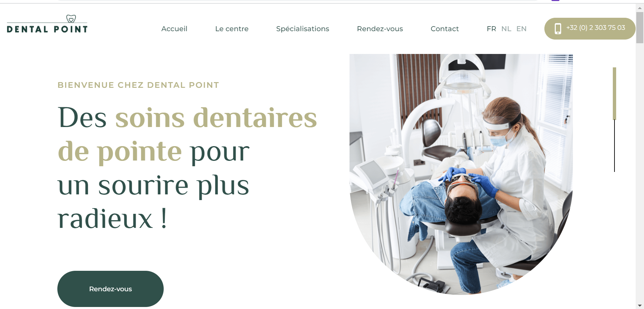Click the Dental Point tooth logo icon
The width and height of the screenshot is (644, 309).
tap(71, 19)
